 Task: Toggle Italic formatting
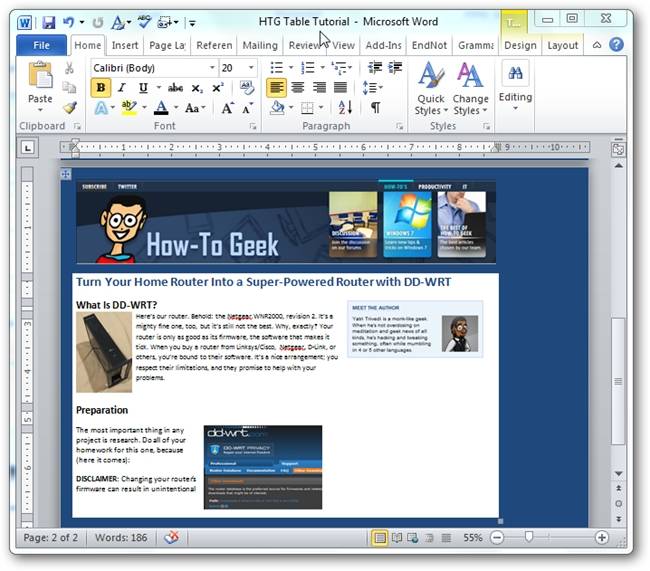point(121,87)
